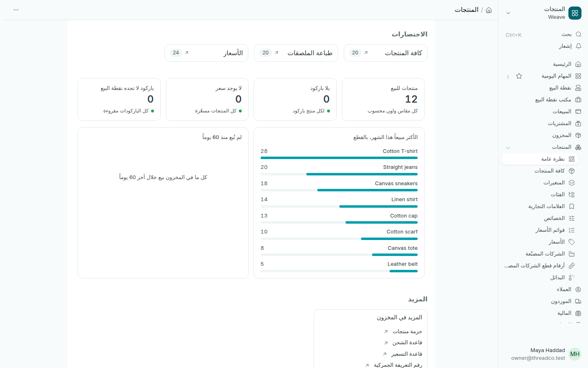Open the كافة المنتجات shortcut card
Screen dimensions: 588x368
385,53
